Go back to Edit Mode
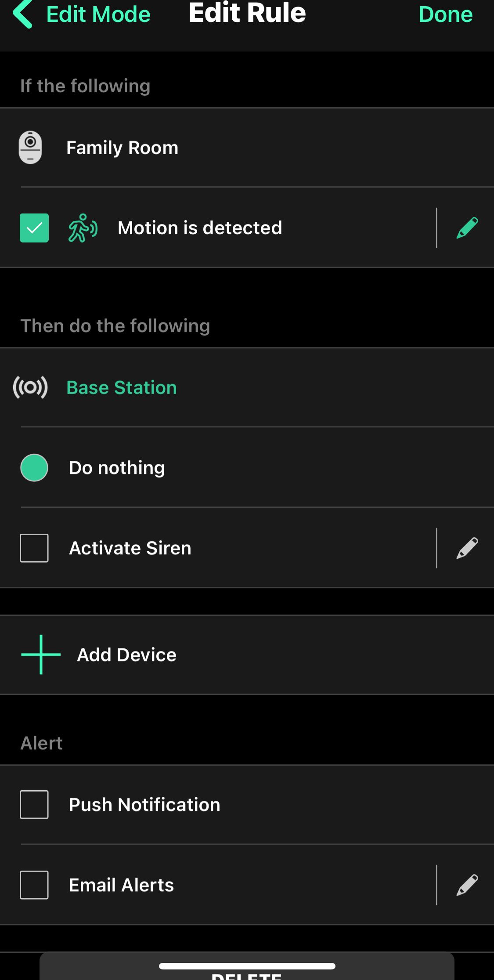494x980 pixels. click(98, 14)
